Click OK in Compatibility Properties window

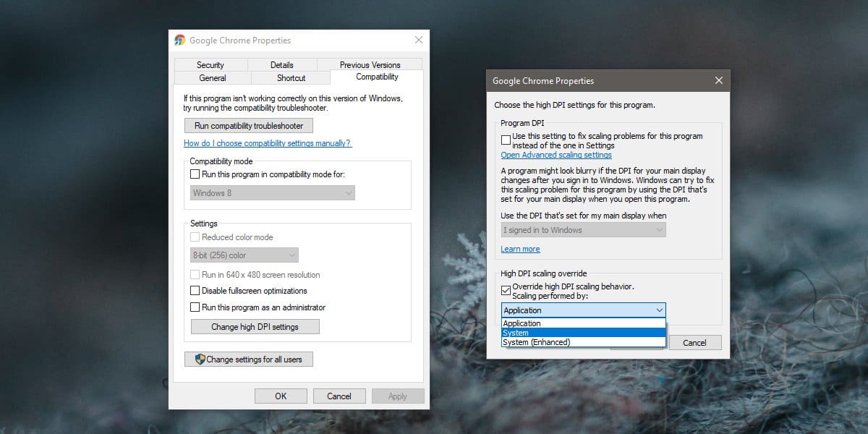click(x=281, y=396)
